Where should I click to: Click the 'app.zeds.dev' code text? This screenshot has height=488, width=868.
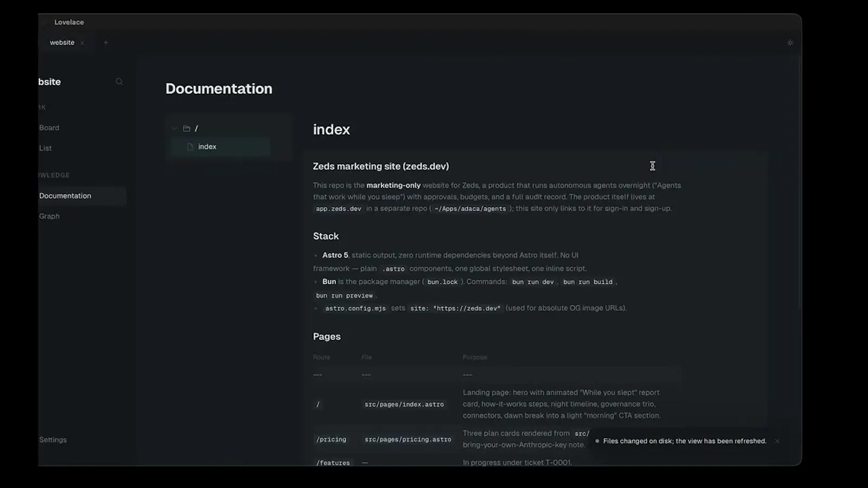tap(339, 209)
